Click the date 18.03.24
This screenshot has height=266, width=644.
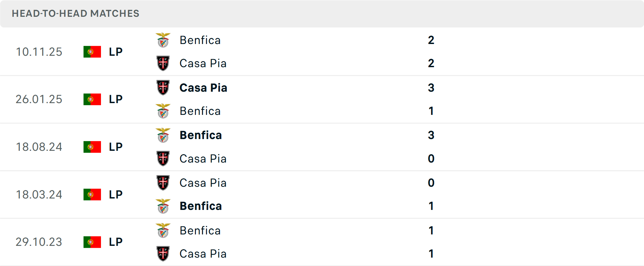click(39, 194)
